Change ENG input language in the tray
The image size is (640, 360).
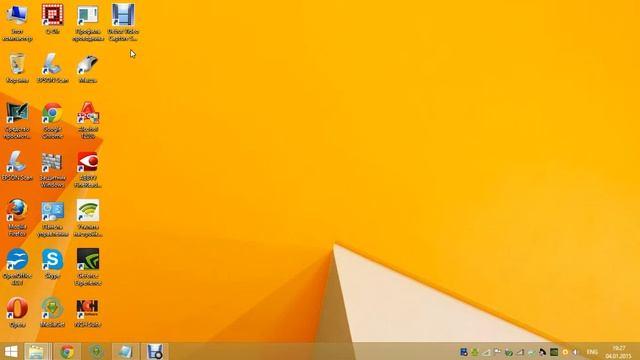point(592,352)
